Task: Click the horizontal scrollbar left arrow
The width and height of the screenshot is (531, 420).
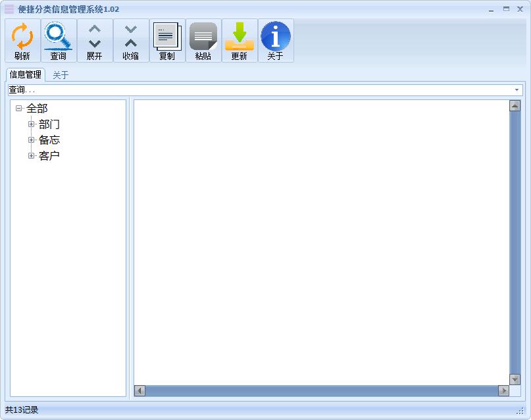Action: click(139, 391)
